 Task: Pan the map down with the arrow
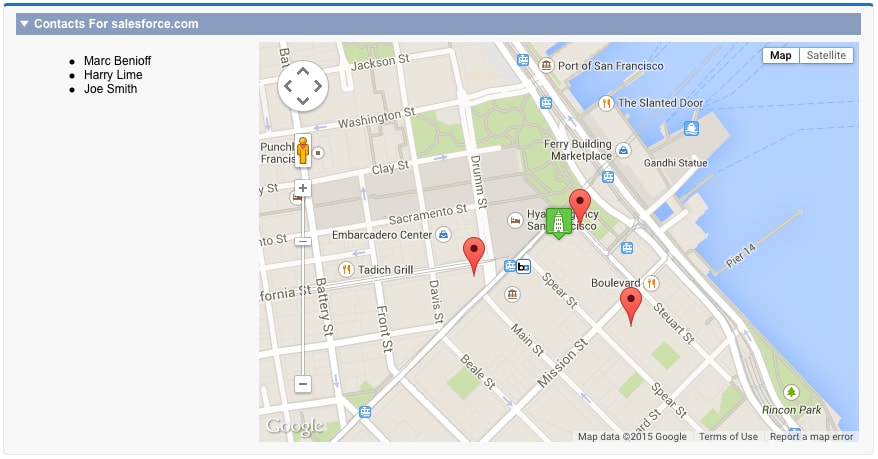click(303, 101)
